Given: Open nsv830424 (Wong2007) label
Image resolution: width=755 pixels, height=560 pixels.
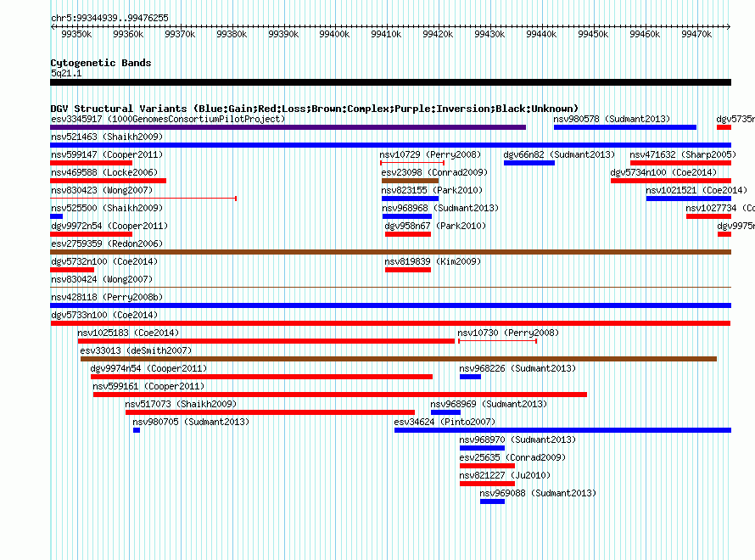Looking at the screenshot, I should 102,279.
